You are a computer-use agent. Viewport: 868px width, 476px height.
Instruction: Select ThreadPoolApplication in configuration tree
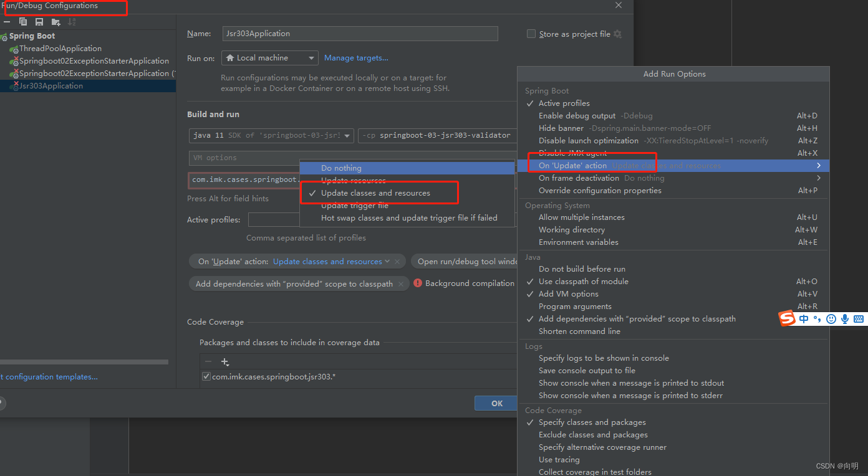point(60,49)
